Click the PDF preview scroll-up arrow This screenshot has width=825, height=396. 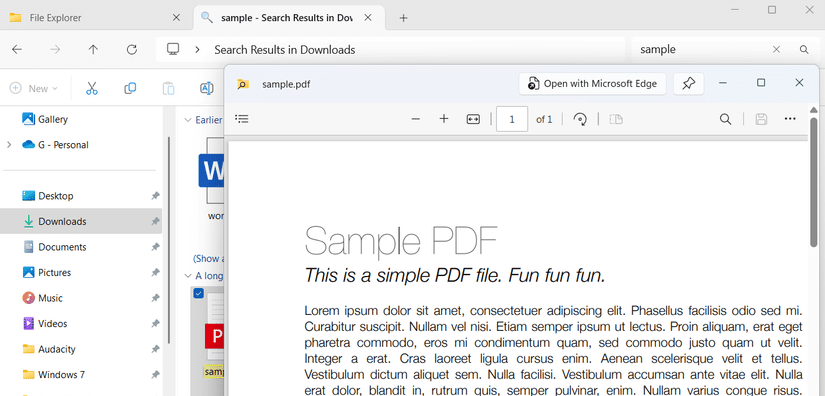pos(813,110)
